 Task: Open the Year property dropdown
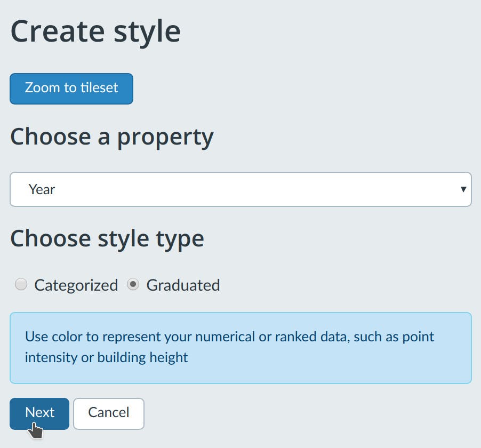tap(240, 189)
